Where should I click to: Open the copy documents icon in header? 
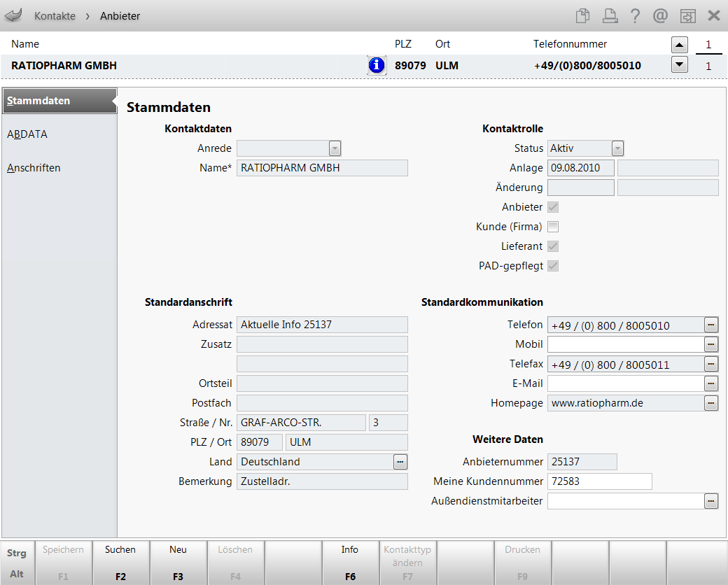click(x=582, y=16)
